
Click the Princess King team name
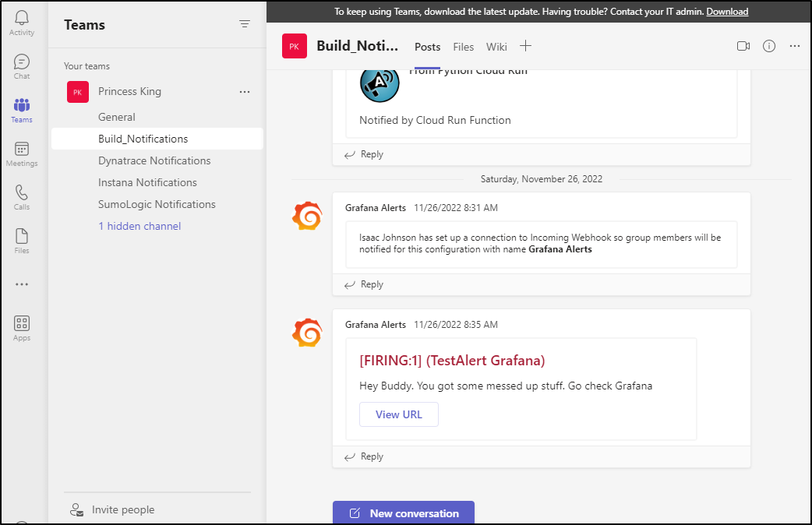click(129, 92)
